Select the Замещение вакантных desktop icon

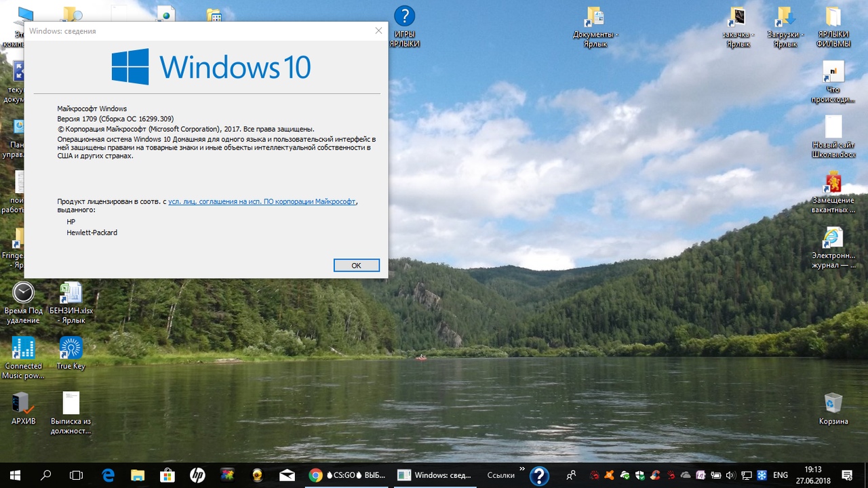pos(833,192)
